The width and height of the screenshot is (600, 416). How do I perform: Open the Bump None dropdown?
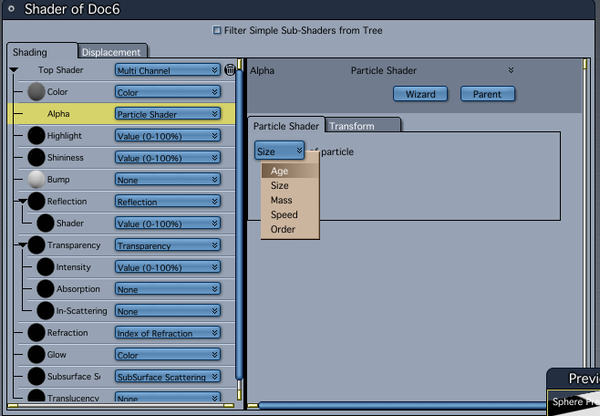coord(168,179)
